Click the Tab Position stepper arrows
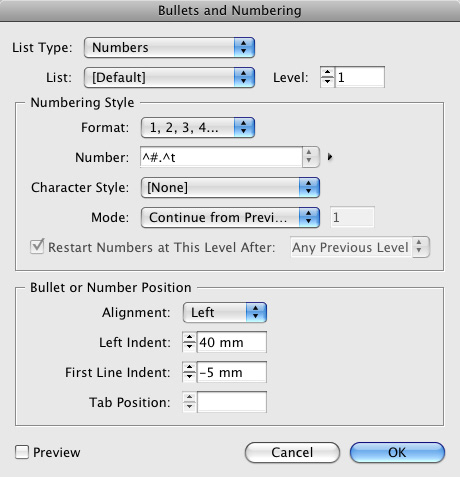This screenshot has width=460, height=477. [189, 402]
